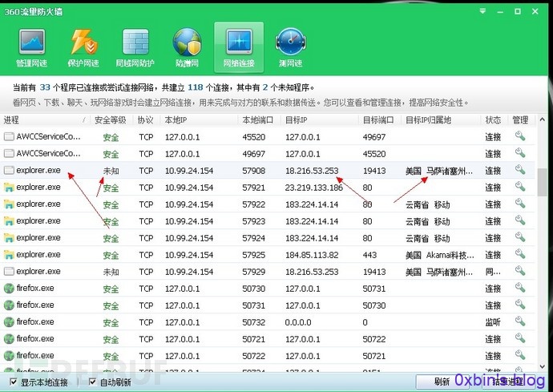
Task: Click local port 45520 cell
Action: click(x=253, y=137)
